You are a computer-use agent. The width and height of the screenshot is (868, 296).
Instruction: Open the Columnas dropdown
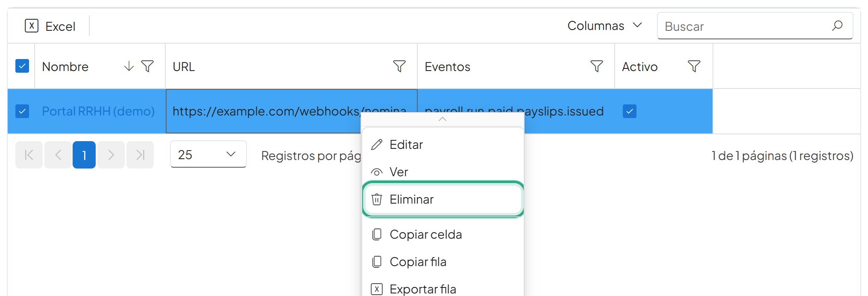point(605,26)
